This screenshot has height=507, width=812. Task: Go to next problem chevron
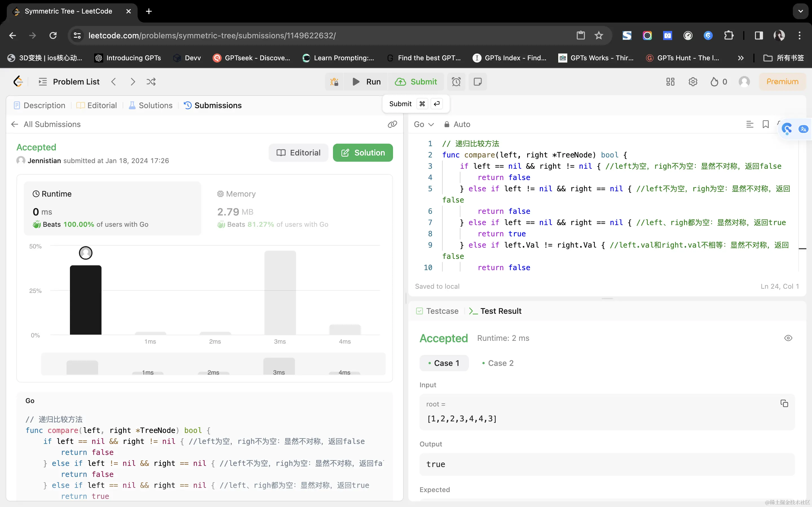tap(133, 82)
